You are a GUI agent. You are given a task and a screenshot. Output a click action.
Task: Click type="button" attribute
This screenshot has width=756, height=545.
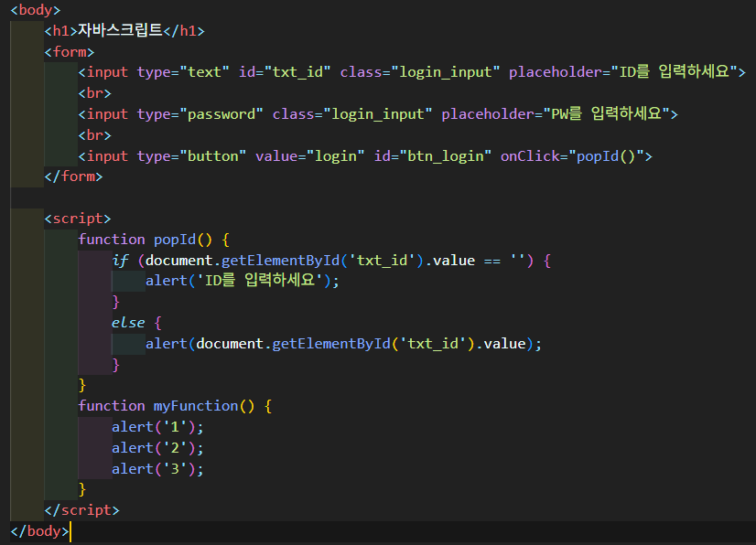pos(192,156)
